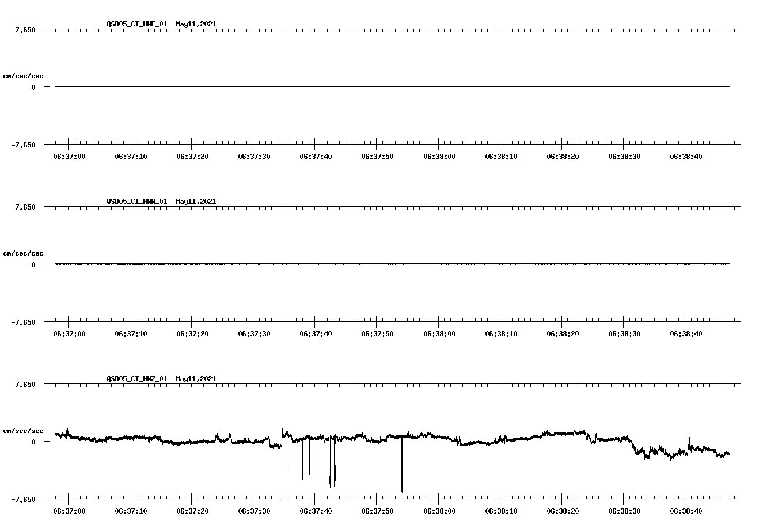782x532 pixels.
Task: Select the QSD05_CI_HNZ_01 channel title
Action: coord(138,379)
